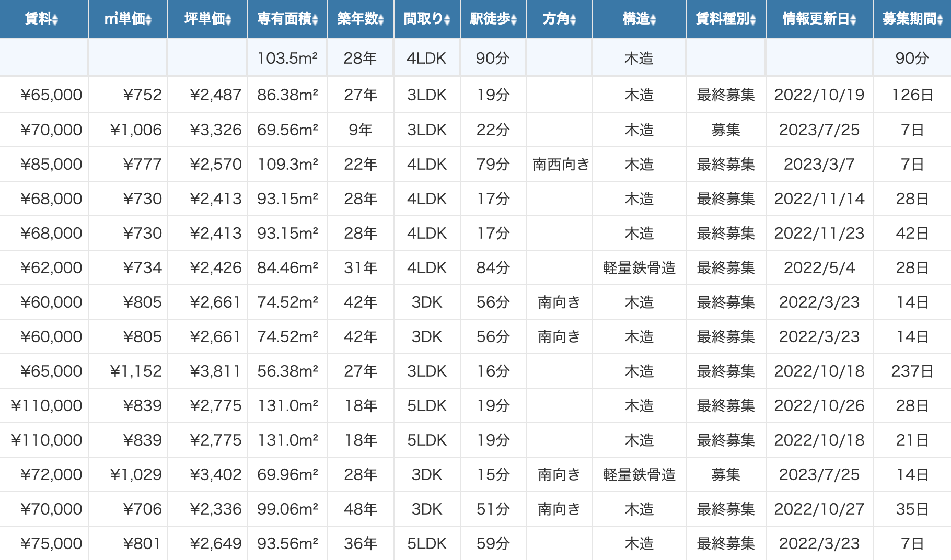Sort by 専有面積 column header
This screenshot has width=951, height=560.
[287, 19]
